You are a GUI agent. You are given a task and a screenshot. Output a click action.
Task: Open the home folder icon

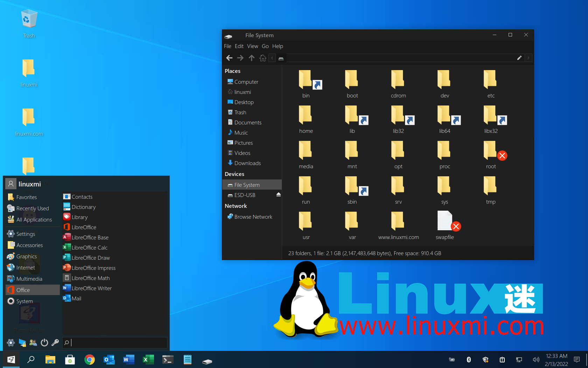[306, 120]
